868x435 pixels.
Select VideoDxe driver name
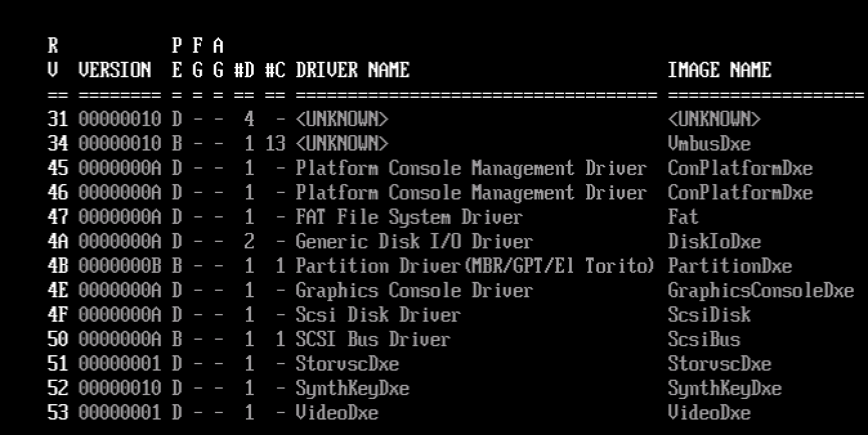pos(337,412)
